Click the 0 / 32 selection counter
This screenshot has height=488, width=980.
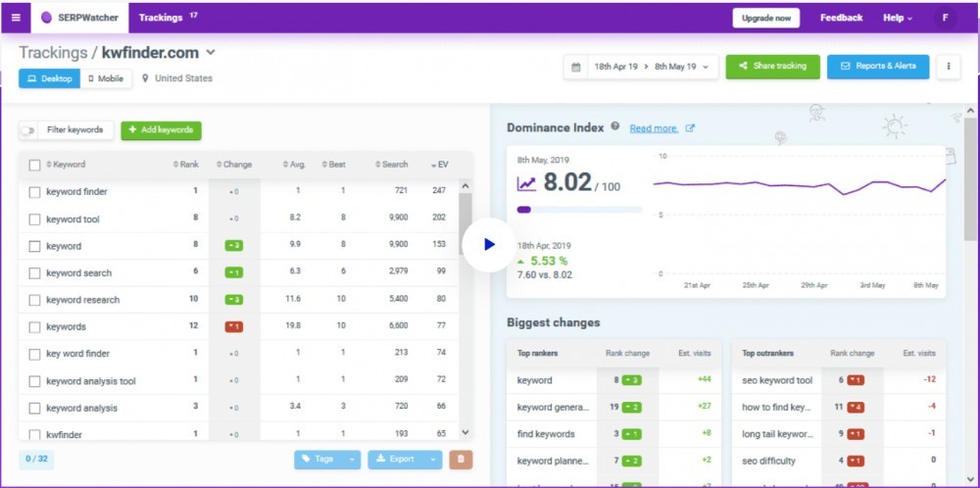click(x=37, y=459)
